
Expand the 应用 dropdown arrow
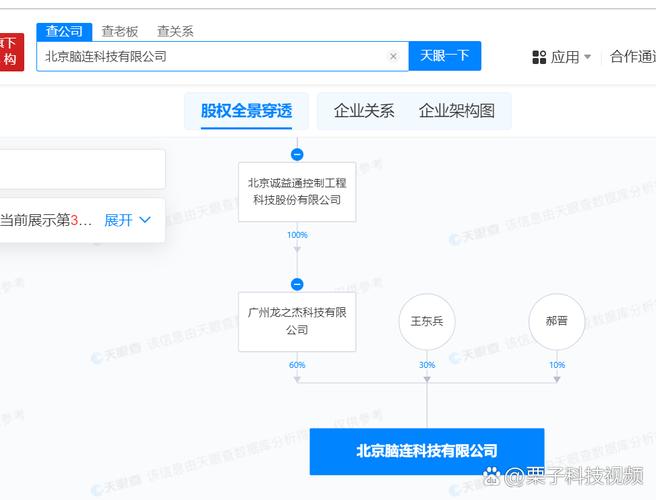[x=587, y=57]
